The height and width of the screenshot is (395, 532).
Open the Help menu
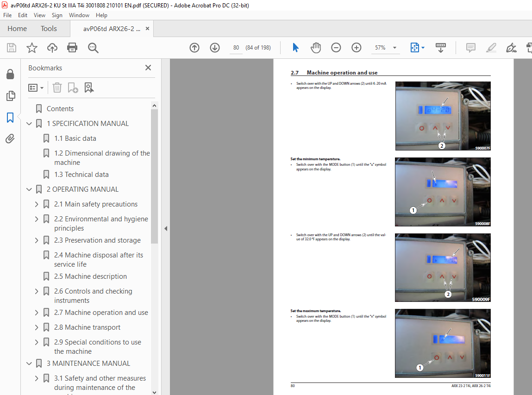coord(101,15)
